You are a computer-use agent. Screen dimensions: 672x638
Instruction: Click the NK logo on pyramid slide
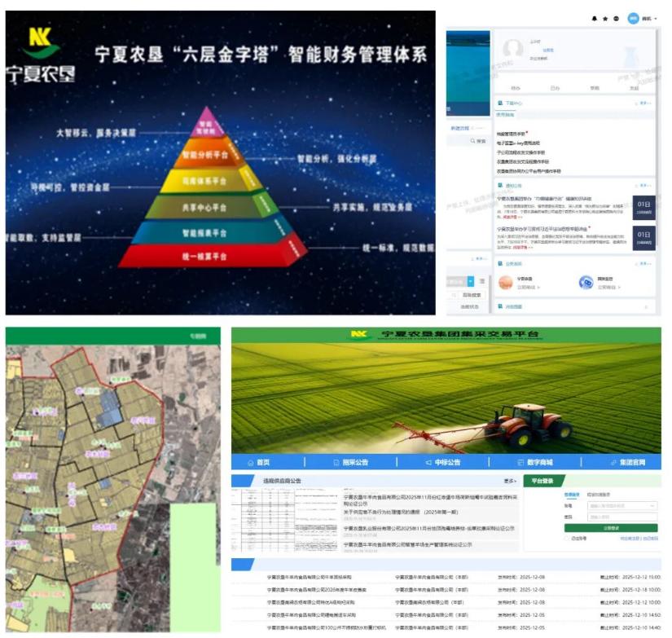(x=40, y=44)
